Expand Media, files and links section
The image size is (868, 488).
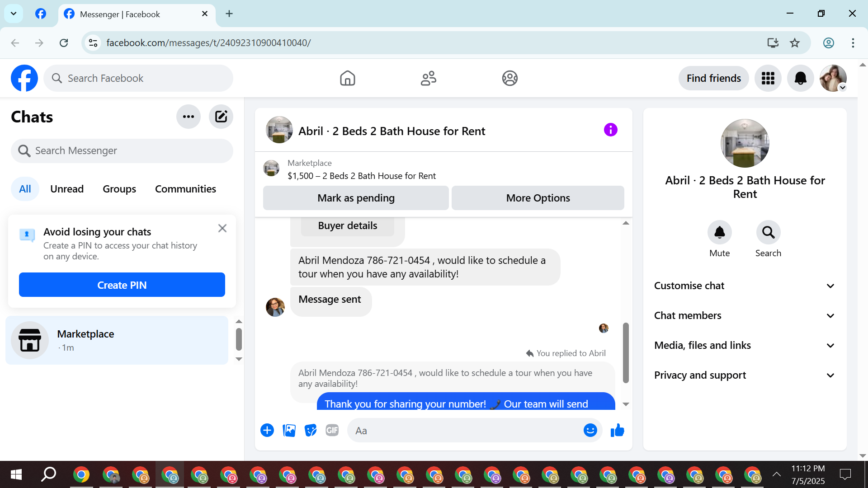click(x=745, y=345)
